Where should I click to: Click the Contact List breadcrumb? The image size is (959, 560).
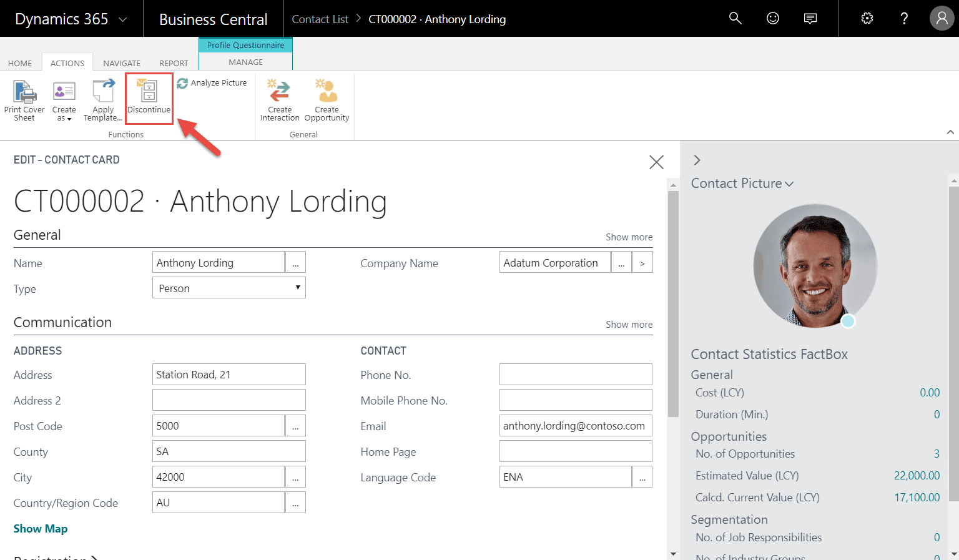tap(320, 19)
